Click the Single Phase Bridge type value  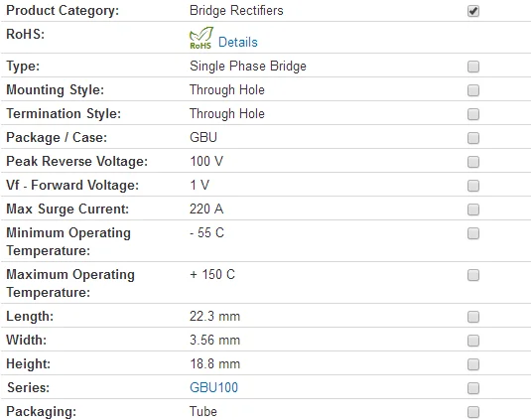[248, 67]
